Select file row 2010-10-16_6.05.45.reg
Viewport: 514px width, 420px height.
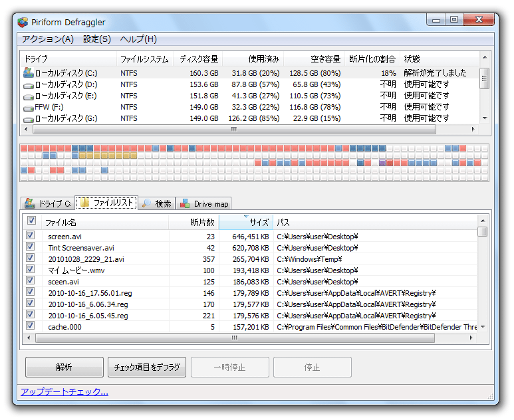250,316
